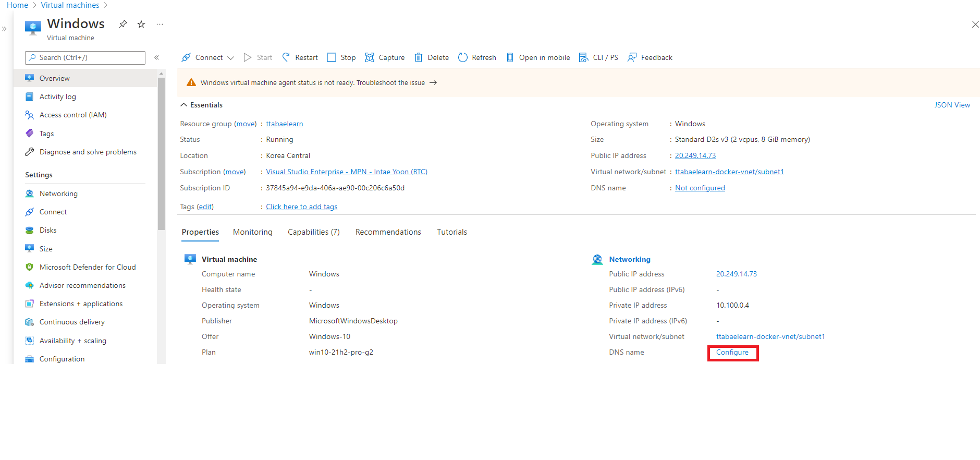The height and width of the screenshot is (460, 980).
Task: Switch to the Monitoring tab
Action: click(x=253, y=232)
